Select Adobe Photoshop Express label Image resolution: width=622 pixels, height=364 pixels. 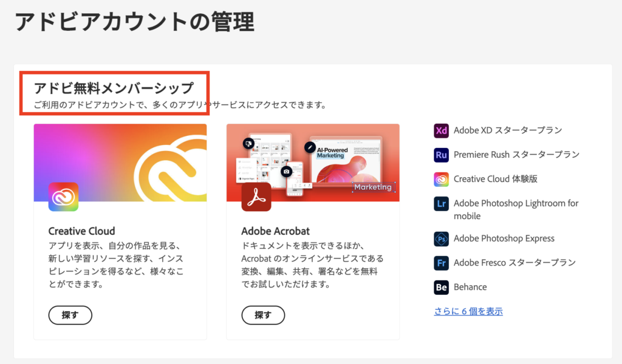(504, 238)
